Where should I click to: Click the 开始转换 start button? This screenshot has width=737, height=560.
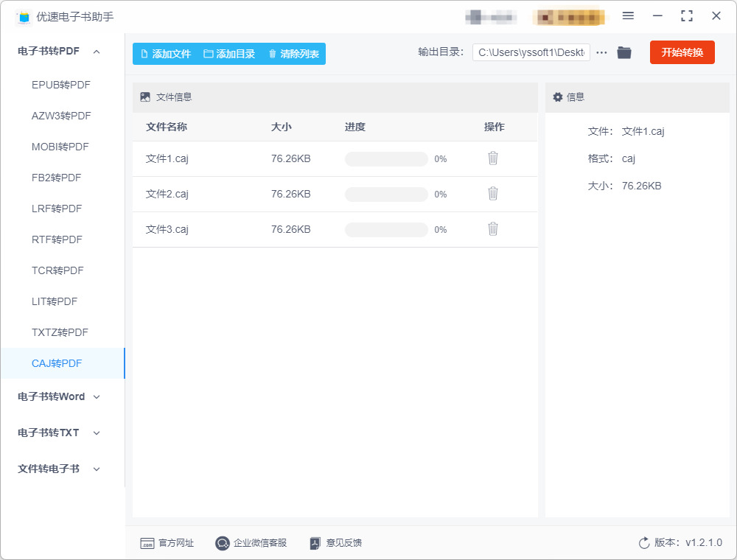(x=682, y=52)
